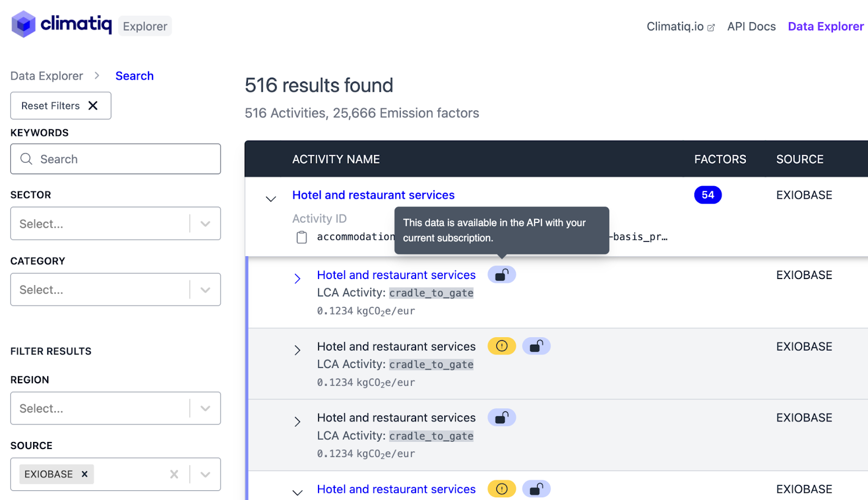Click SOURCE column header
This screenshot has height=500, width=868.
[x=800, y=159]
